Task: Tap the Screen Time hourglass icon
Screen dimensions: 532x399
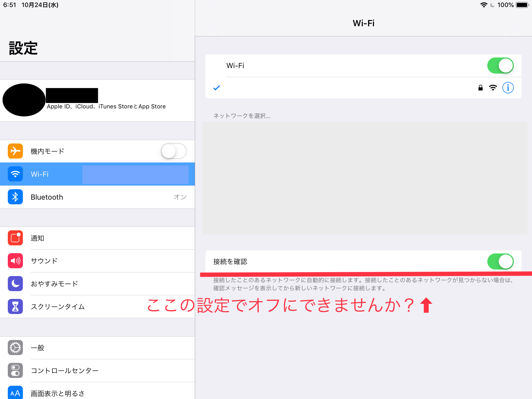Action: [15, 306]
